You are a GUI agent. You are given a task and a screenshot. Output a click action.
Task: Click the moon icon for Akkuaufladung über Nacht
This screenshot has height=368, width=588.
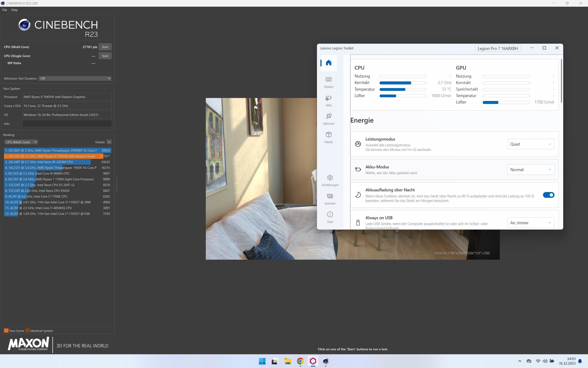(358, 195)
